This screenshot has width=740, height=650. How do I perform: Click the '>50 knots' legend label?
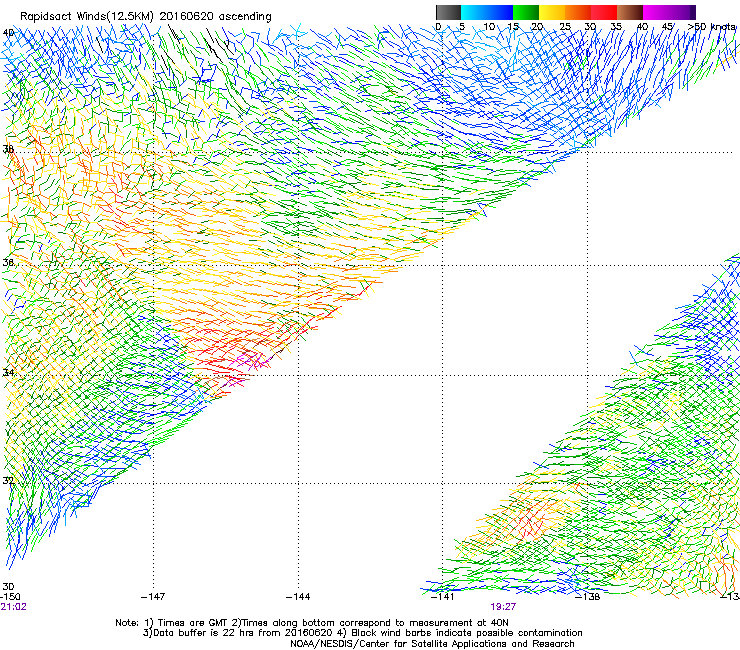pos(712,27)
